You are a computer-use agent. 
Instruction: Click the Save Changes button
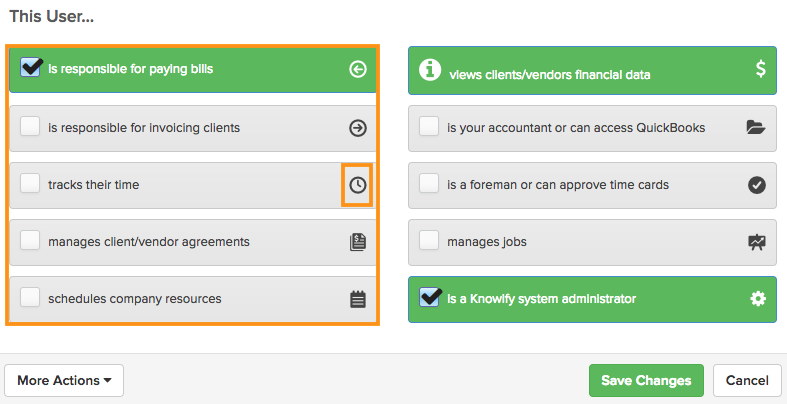[x=646, y=380]
